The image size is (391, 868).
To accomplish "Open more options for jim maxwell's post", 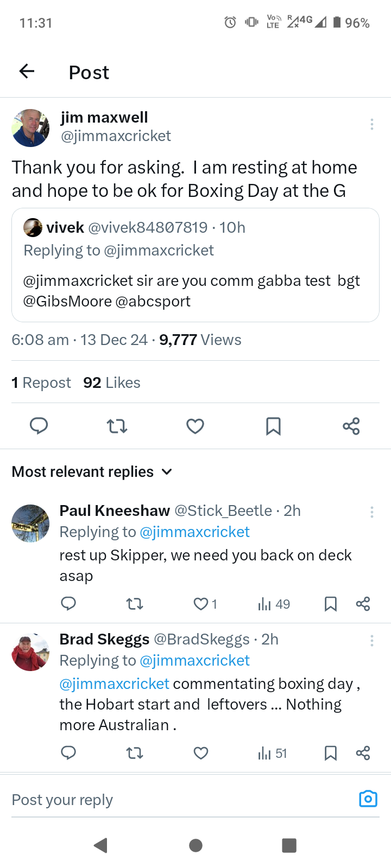I will [371, 124].
